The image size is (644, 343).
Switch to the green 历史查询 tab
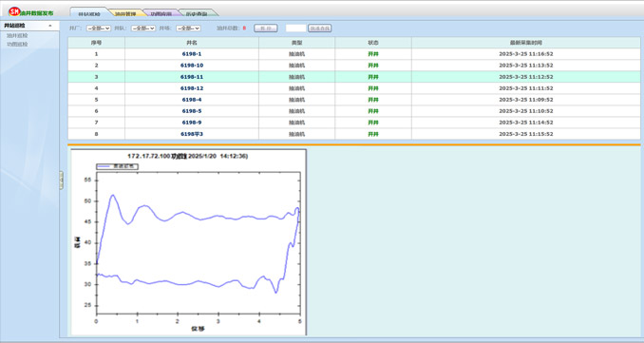click(197, 13)
